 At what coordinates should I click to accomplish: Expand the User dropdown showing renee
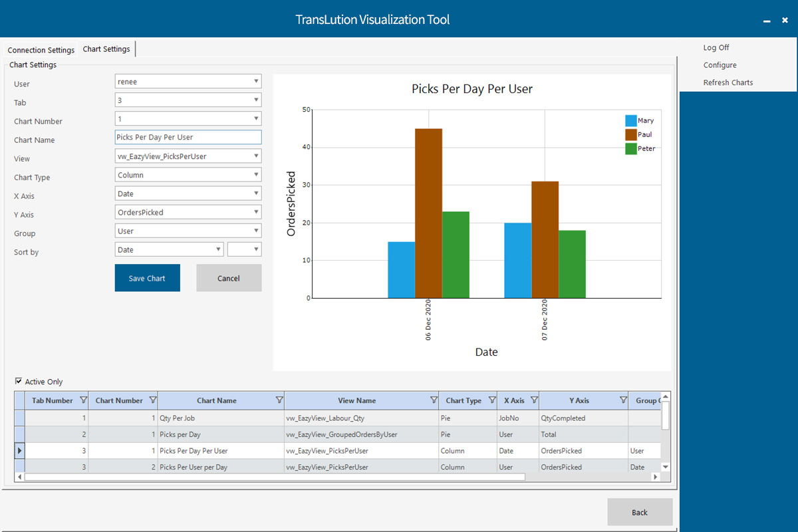pyautogui.click(x=256, y=81)
